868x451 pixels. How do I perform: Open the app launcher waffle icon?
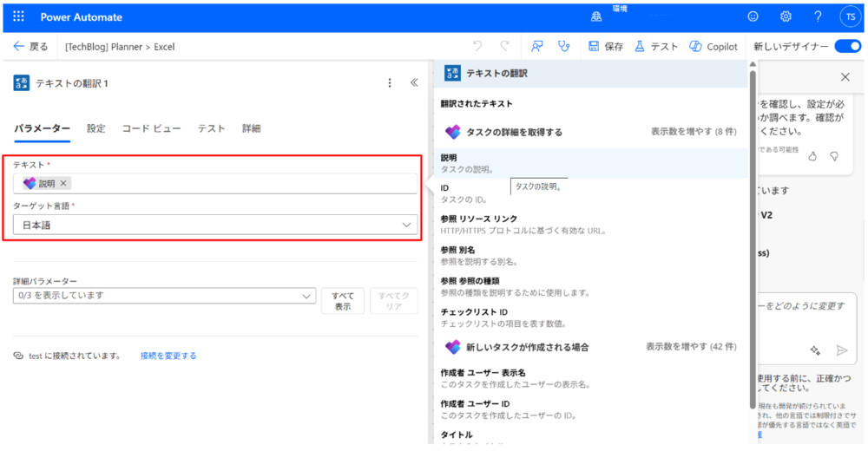(18, 16)
